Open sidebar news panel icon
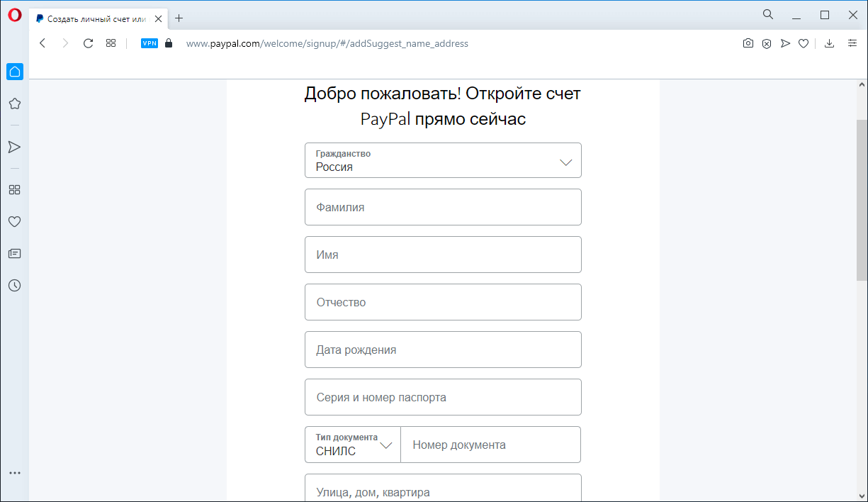The image size is (868, 502). 14,253
